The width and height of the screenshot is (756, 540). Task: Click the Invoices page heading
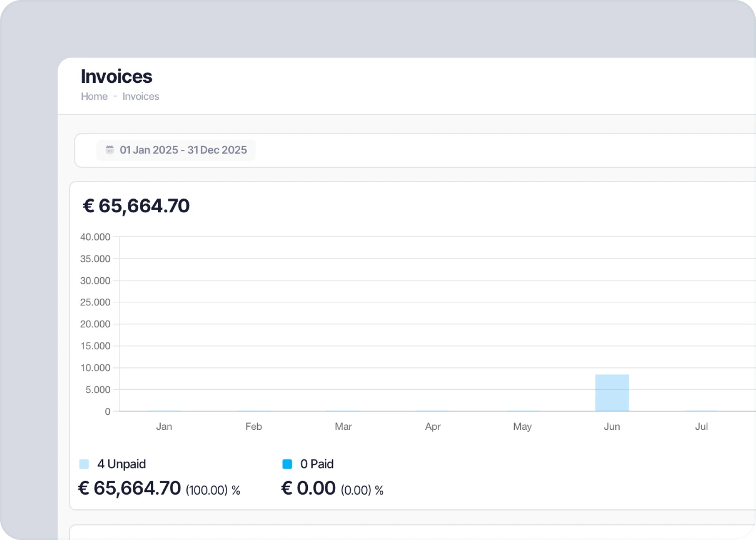coord(117,76)
